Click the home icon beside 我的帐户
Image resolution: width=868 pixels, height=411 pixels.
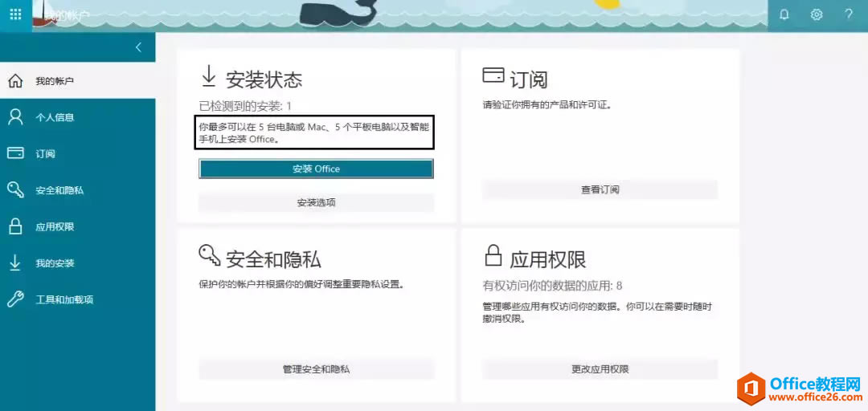(15, 81)
